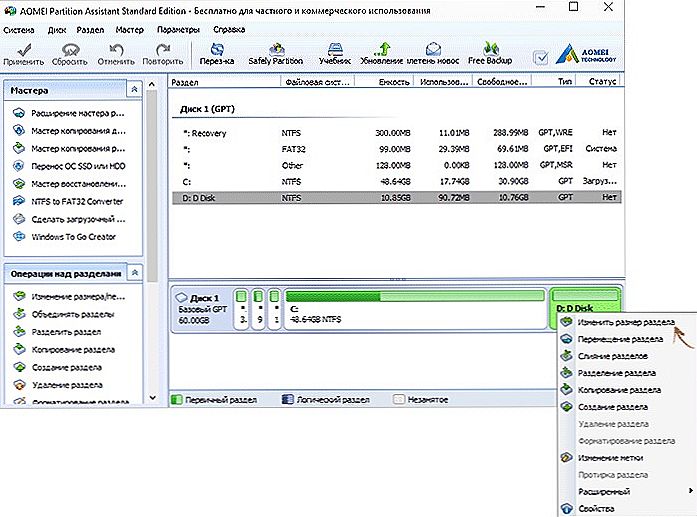The image size is (697, 517).
Task: Select the Диск 1 Базовый GPT disk label
Action: point(202,309)
